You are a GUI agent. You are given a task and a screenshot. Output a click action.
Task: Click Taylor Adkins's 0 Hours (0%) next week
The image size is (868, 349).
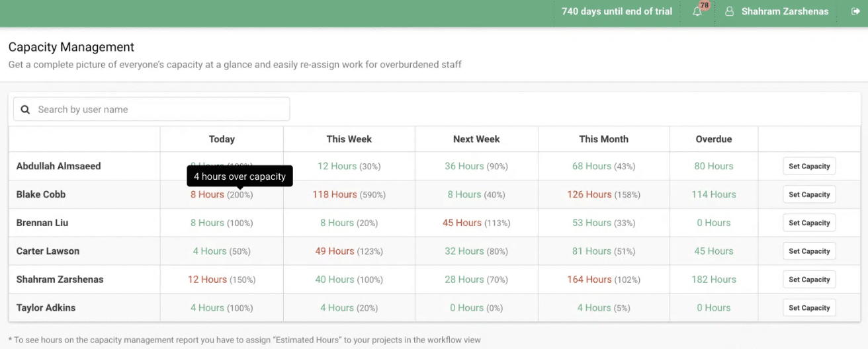pos(476,308)
